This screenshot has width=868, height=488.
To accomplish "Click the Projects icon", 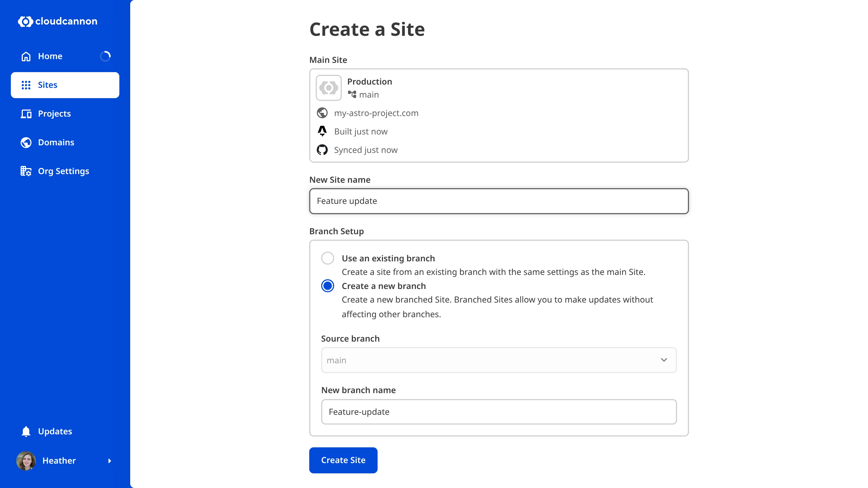I will point(26,114).
